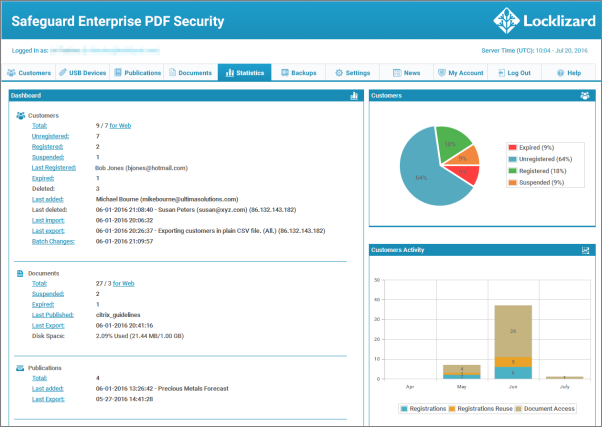This screenshot has width=602, height=427.
Task: Click the Locklizard logo icon
Action: click(x=506, y=20)
